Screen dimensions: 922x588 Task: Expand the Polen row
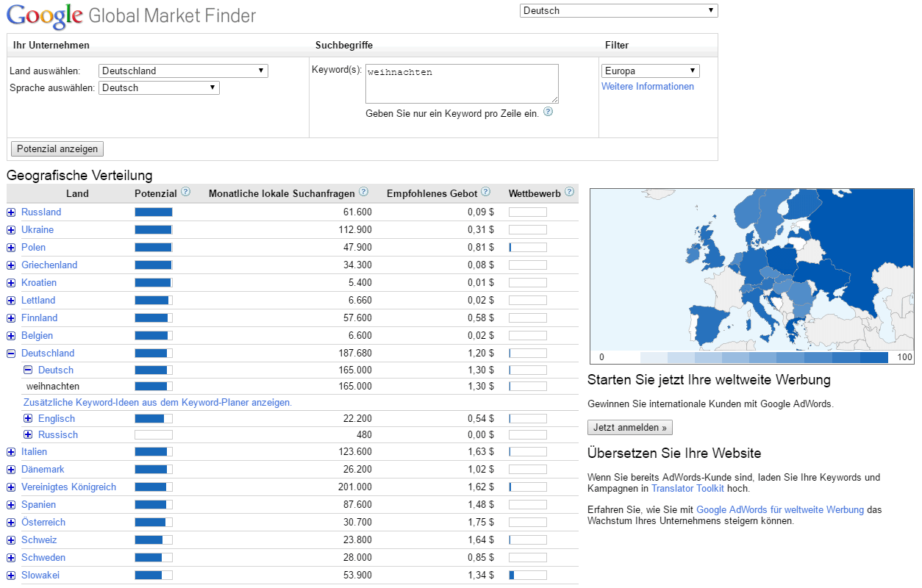coord(11,248)
